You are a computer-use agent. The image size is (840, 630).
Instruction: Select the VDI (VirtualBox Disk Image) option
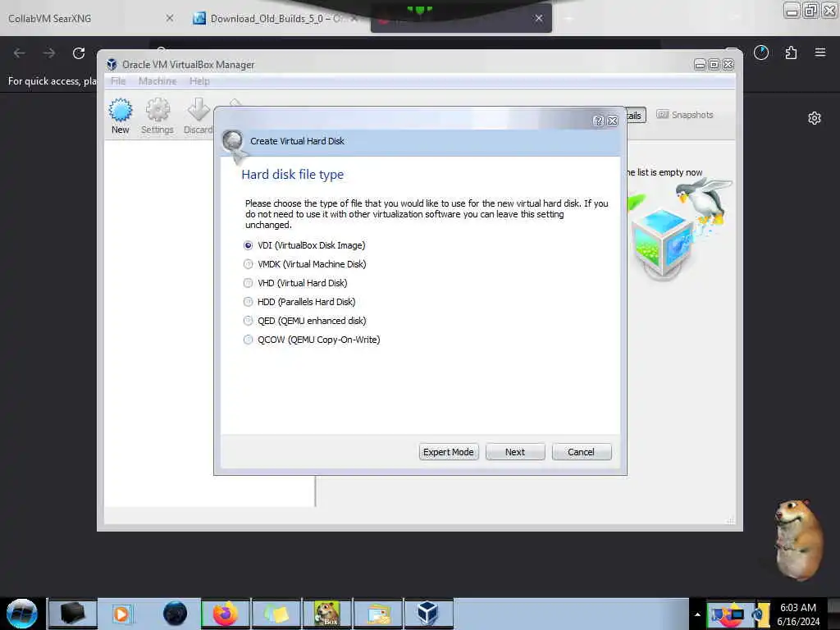304,245
